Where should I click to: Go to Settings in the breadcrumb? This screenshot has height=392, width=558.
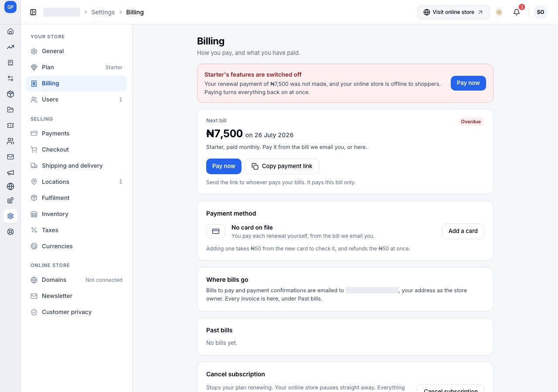point(103,12)
